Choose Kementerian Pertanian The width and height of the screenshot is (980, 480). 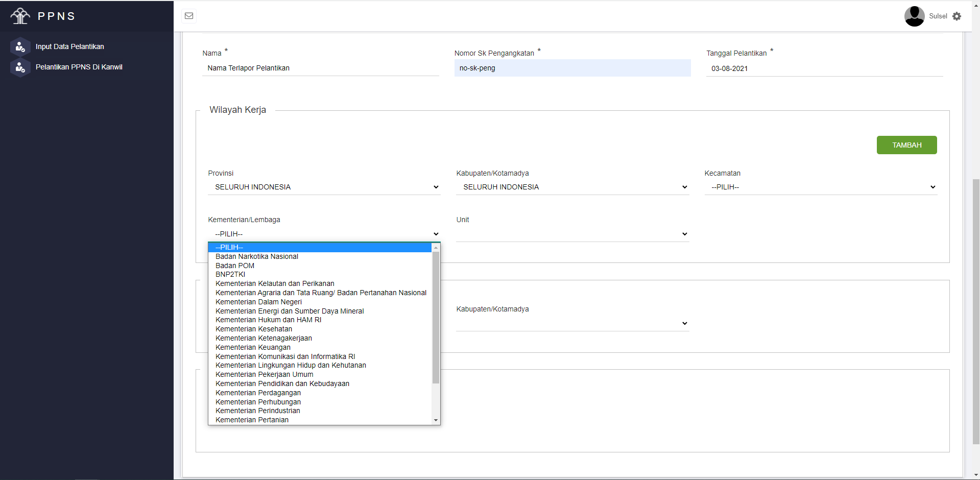320,420
